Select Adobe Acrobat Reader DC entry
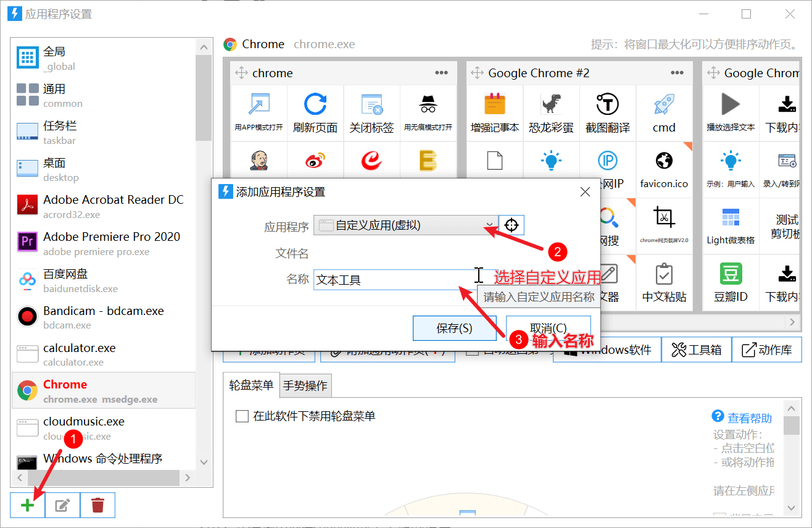Screen dimensions: 812x528 pyautogui.click(x=104, y=206)
